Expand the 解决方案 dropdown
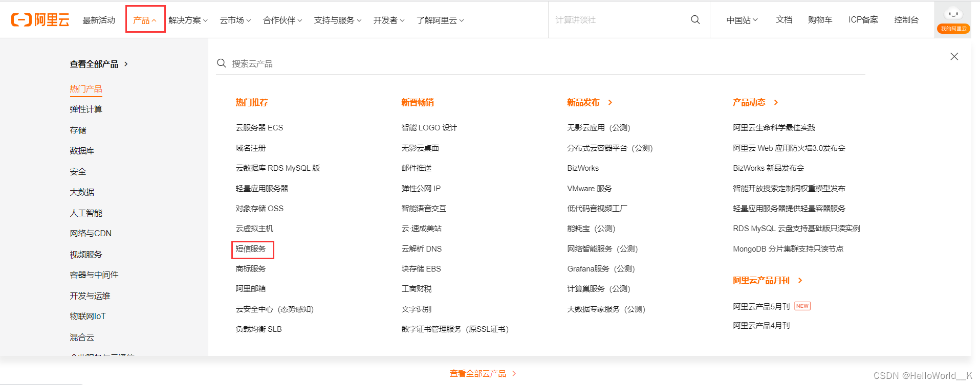 tap(188, 20)
